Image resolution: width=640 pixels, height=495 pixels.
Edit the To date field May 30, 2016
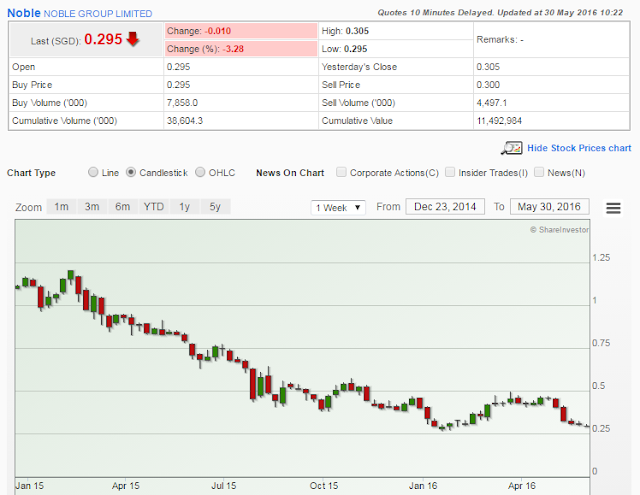(x=549, y=207)
